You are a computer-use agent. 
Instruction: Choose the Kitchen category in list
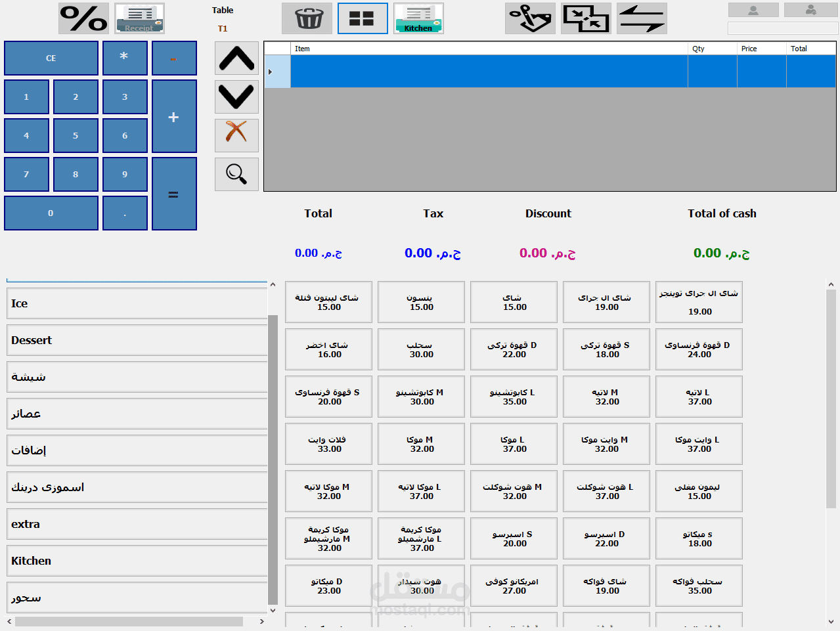click(x=137, y=561)
